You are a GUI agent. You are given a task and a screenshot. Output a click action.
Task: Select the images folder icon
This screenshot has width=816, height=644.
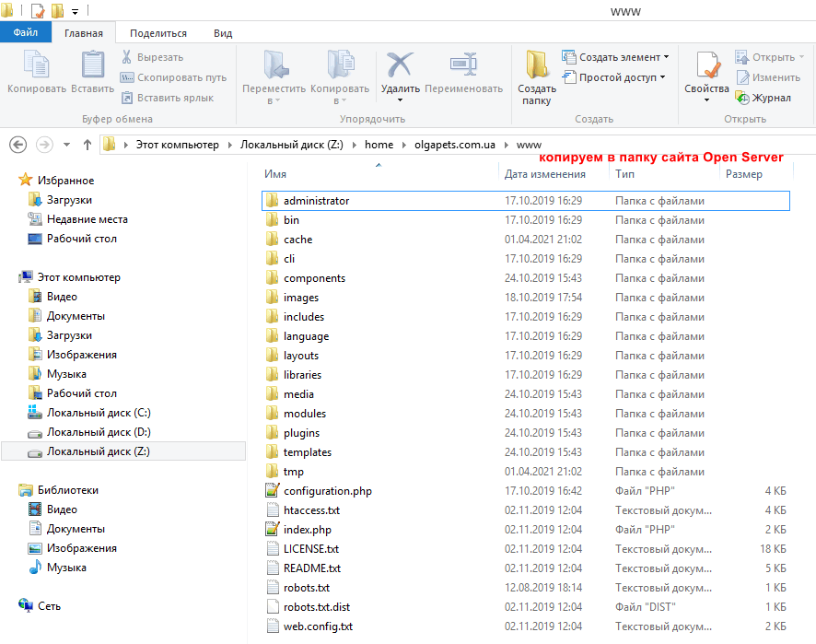coord(273,298)
